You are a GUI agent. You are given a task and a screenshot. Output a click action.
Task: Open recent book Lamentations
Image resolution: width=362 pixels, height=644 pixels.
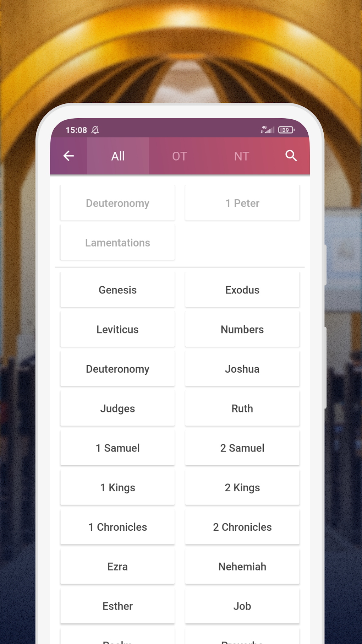[x=117, y=243]
